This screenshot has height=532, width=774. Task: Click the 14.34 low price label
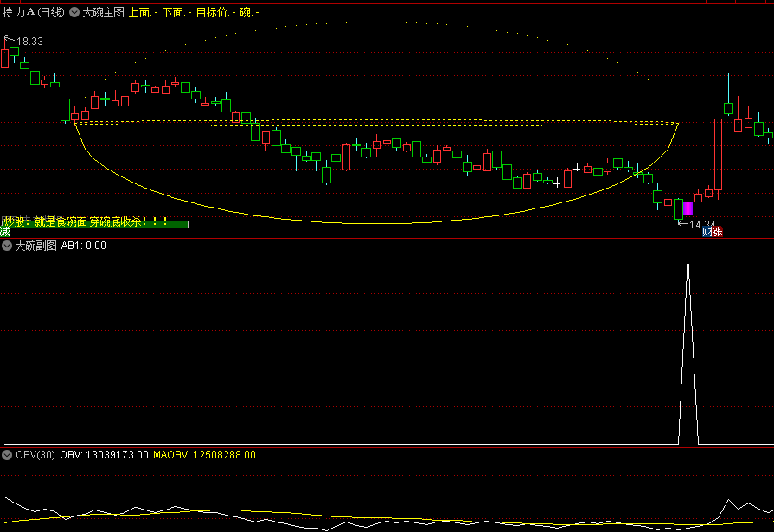[702, 224]
